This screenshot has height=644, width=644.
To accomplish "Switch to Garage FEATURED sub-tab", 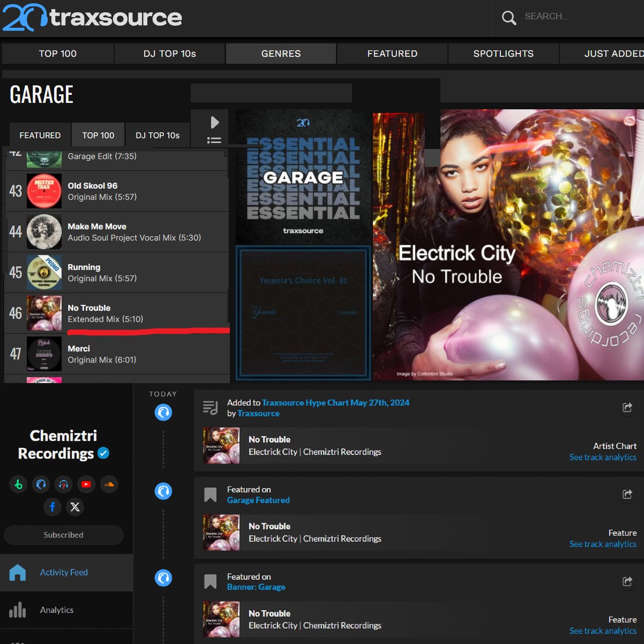I will (x=40, y=135).
